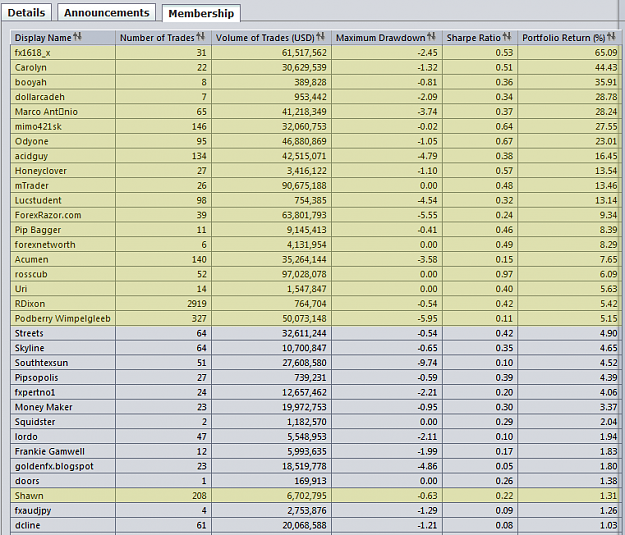This screenshot has height=535, width=625.
Task: Click drawdown value -9.74
Action: point(427,362)
